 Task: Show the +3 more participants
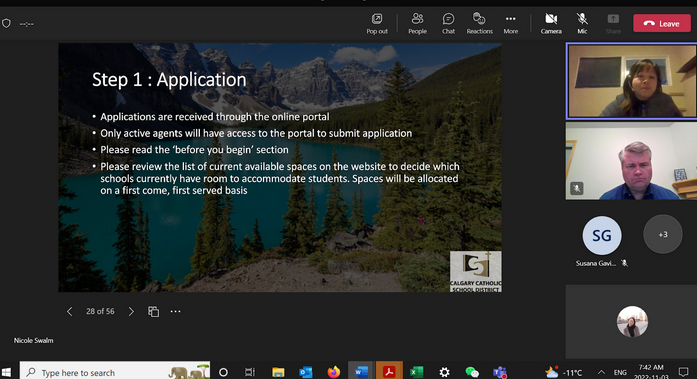click(x=663, y=234)
